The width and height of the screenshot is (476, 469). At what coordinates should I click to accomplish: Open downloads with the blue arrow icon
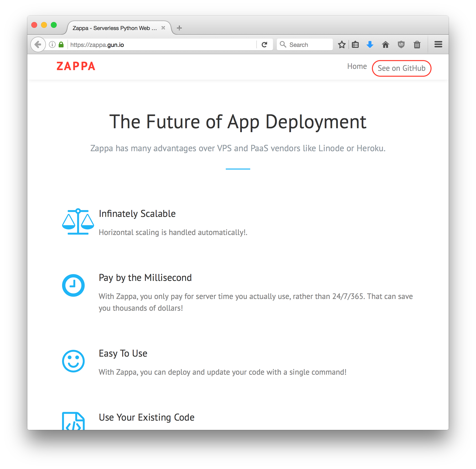point(370,45)
